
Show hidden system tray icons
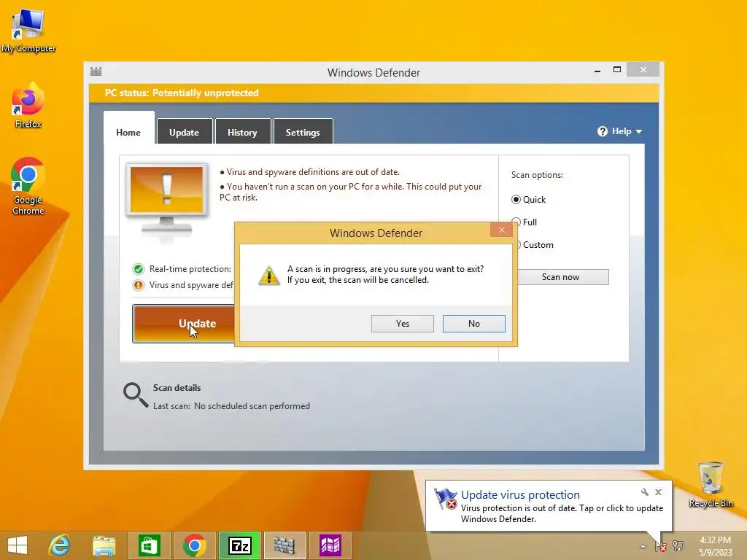tap(643, 546)
